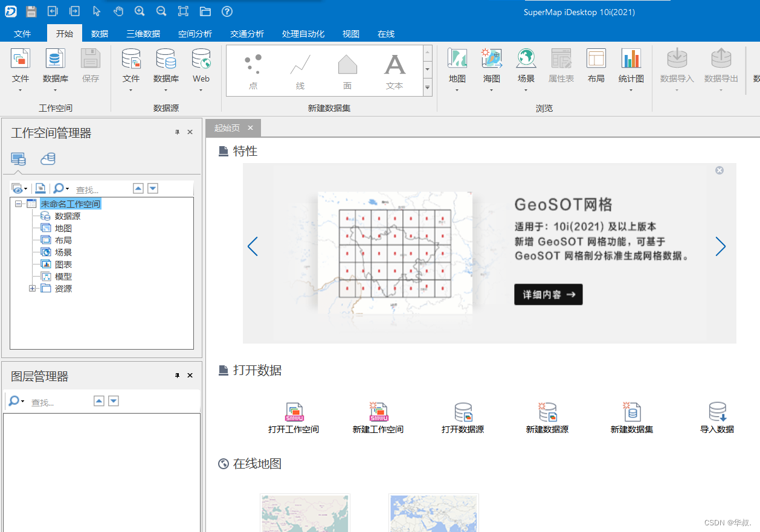Open dropdown under workspace 文件 button

(x=21, y=91)
